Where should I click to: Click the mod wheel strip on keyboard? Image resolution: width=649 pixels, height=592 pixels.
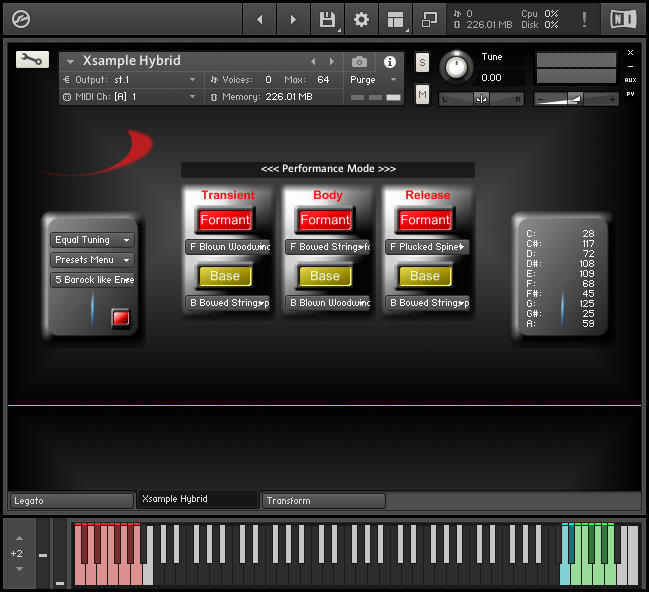point(60,553)
